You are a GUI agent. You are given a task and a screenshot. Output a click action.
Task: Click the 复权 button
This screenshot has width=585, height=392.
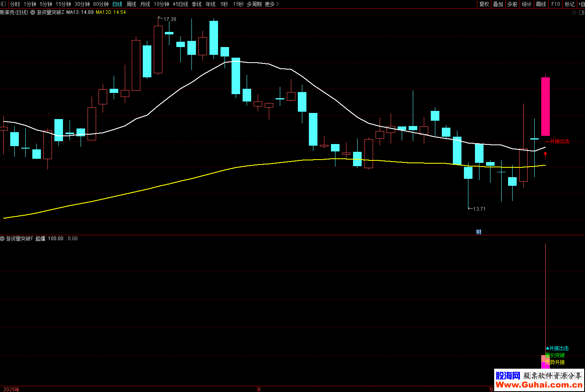[484, 4]
